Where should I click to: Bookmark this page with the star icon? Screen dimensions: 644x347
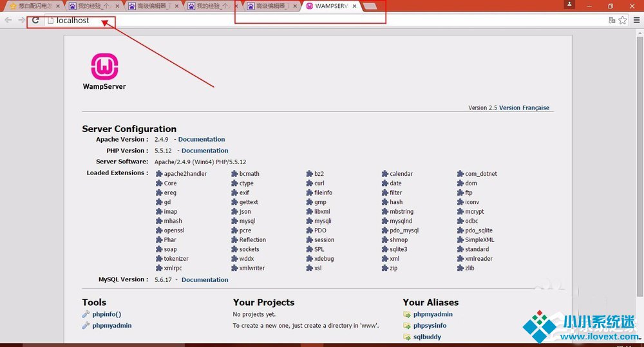click(623, 20)
